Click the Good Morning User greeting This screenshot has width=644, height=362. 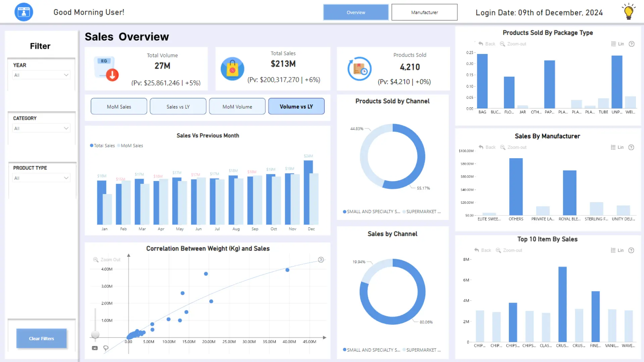(89, 12)
